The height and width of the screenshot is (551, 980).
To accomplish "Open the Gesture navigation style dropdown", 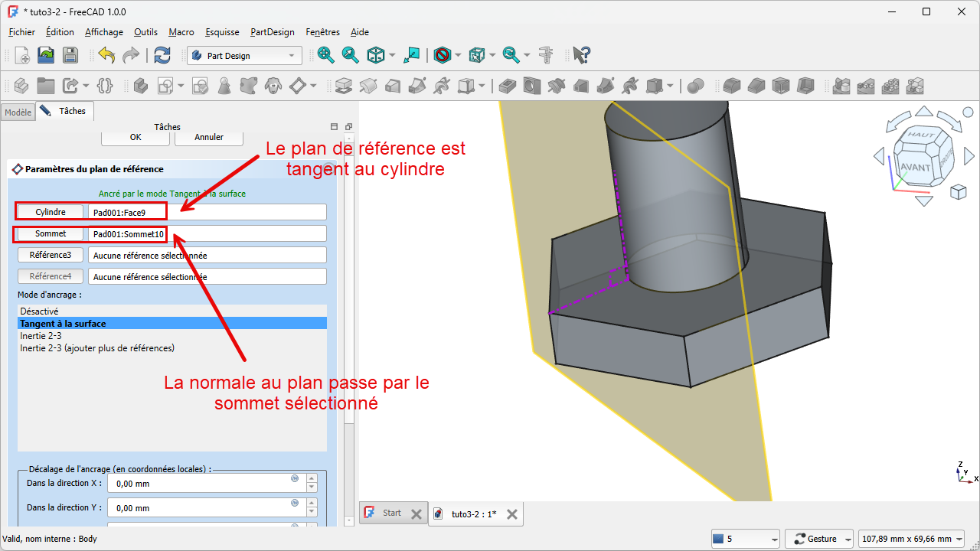I will 819,539.
